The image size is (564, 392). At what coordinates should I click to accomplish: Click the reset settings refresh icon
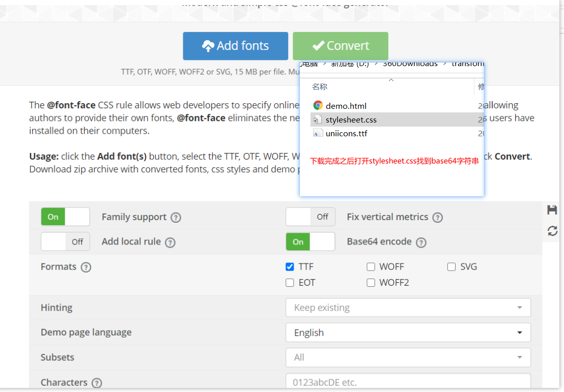pyautogui.click(x=552, y=231)
